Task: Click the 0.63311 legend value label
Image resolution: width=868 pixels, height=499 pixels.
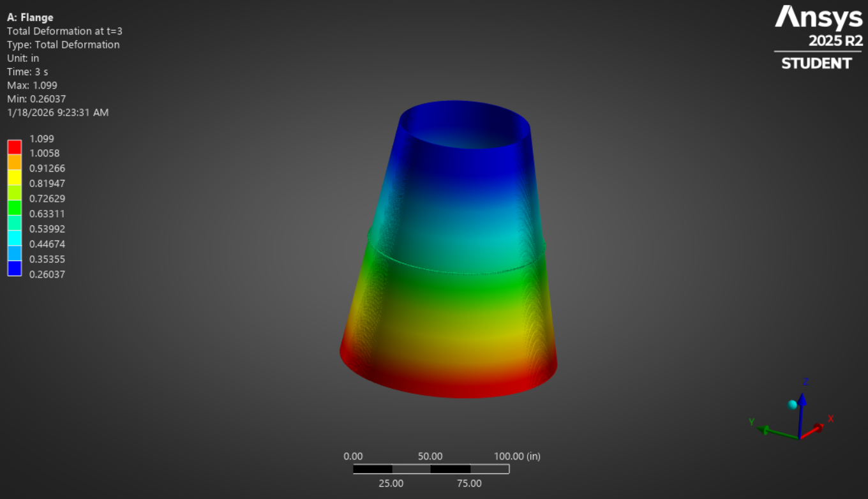Action: click(47, 214)
